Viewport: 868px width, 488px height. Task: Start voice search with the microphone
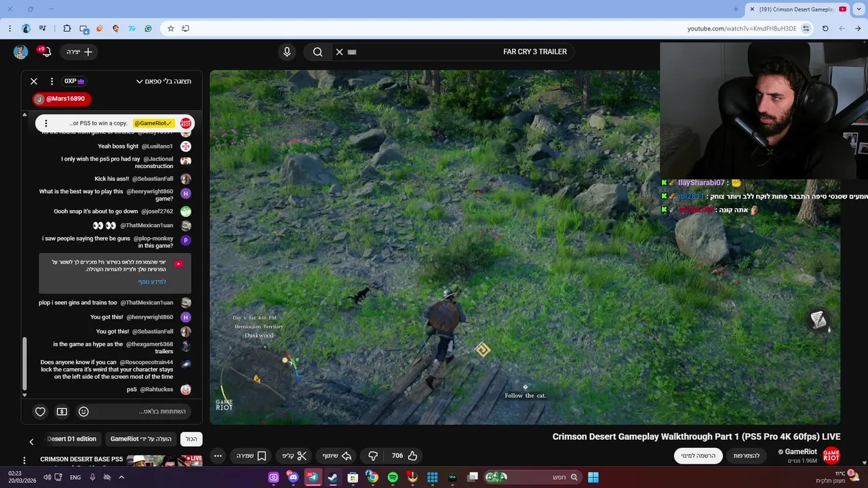tap(287, 52)
